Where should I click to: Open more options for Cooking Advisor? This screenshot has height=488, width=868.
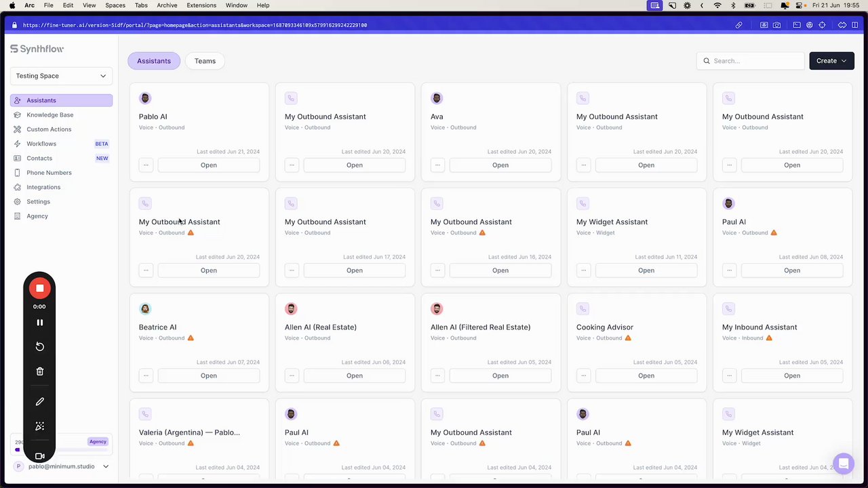coord(583,375)
